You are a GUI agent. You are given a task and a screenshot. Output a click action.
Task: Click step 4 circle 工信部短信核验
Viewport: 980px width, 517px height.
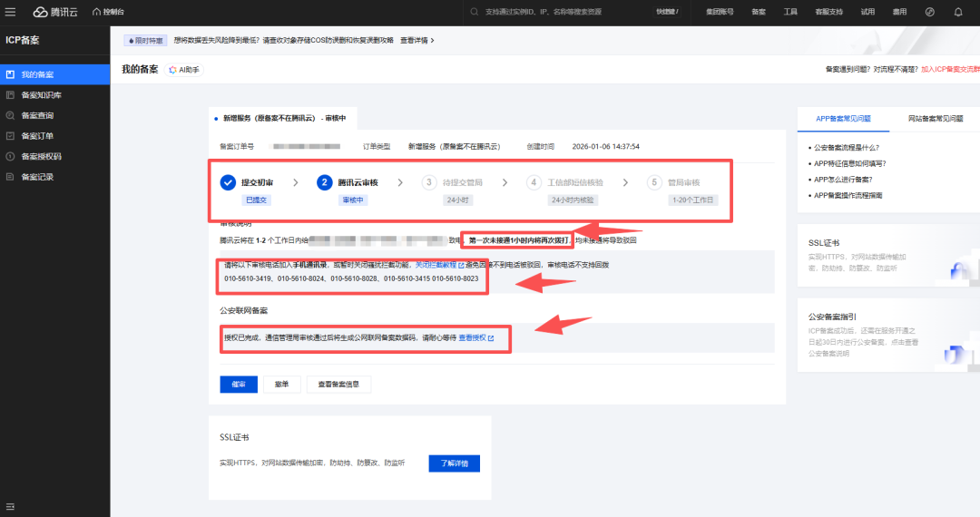pyautogui.click(x=534, y=182)
